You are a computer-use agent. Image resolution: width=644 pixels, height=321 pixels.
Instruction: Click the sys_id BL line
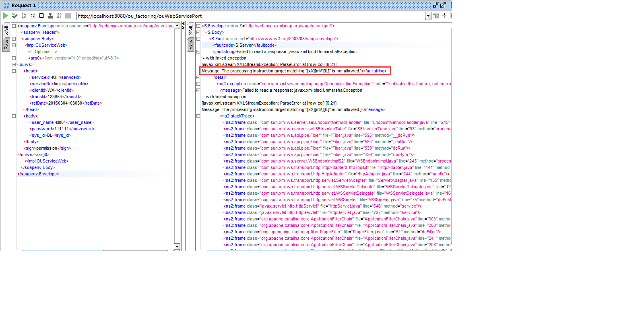(50, 135)
